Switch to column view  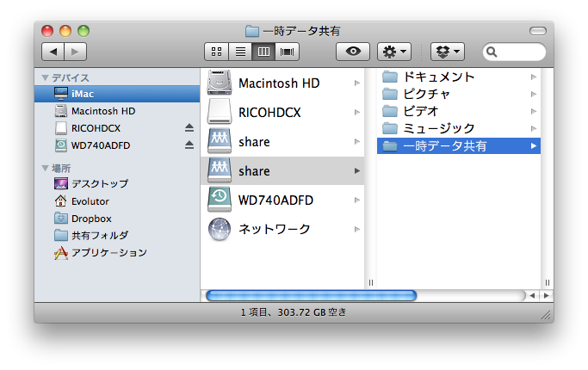click(x=263, y=52)
